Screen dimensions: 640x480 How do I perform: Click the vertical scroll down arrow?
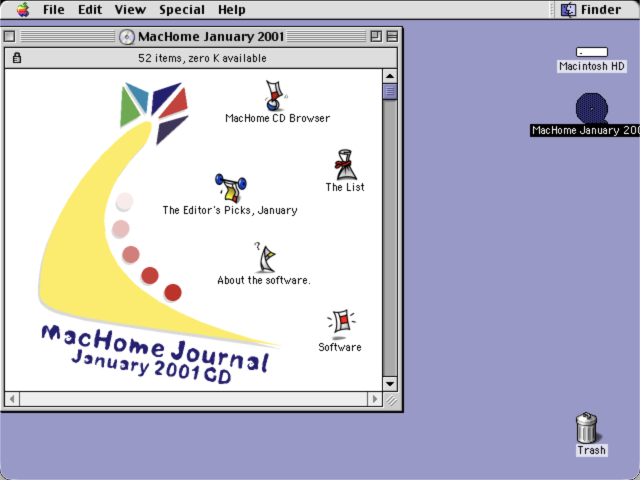[390, 384]
